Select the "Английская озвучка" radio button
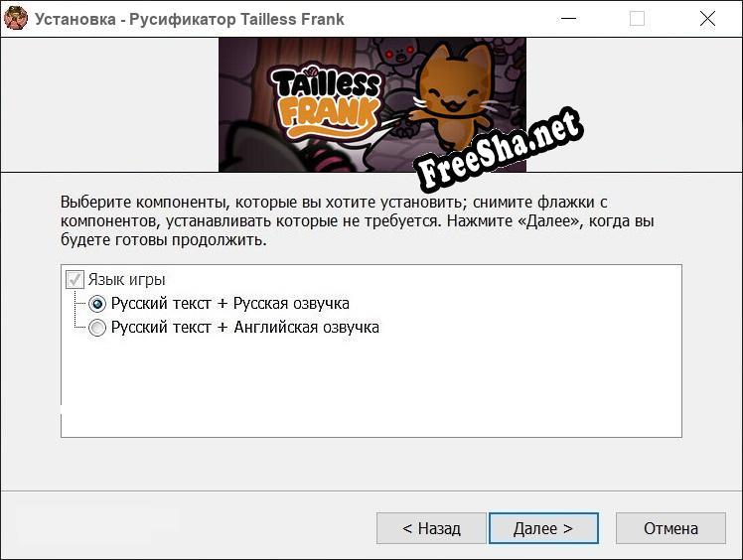This screenshot has width=743, height=560. coord(97,328)
